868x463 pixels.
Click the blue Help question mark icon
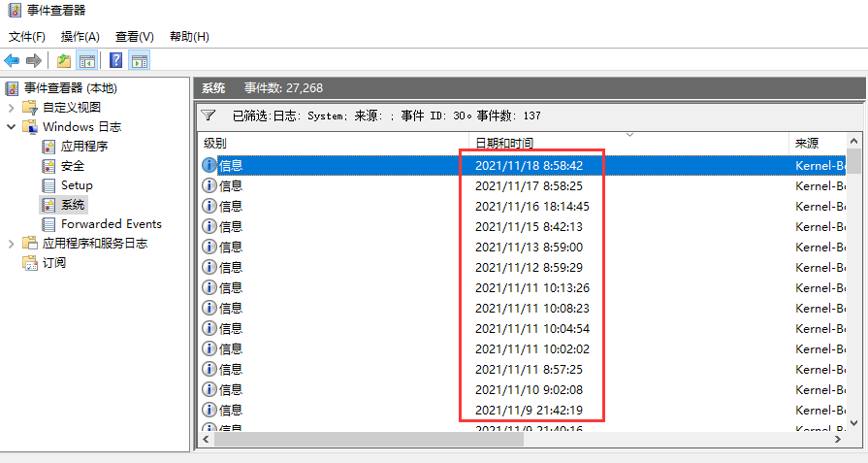click(x=116, y=61)
